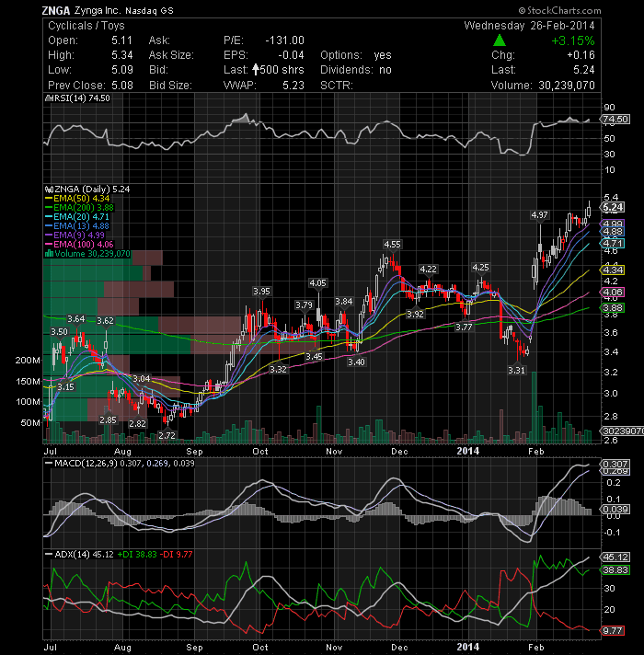Image resolution: width=644 pixels, height=655 pixels.
Task: Click the 3.31 price low annotation
Action: (x=517, y=370)
